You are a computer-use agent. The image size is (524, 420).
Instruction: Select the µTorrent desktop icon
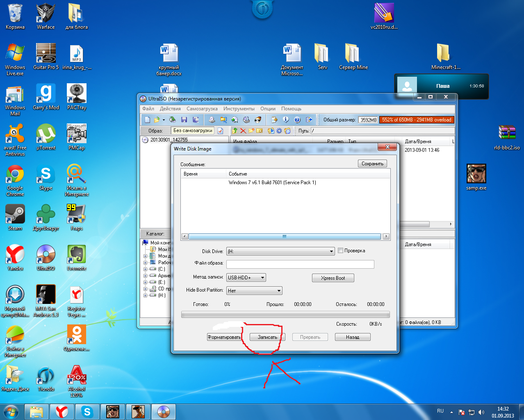click(x=46, y=137)
